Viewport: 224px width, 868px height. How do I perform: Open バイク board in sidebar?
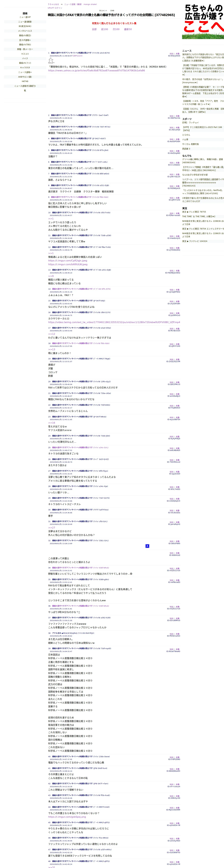click(25, 59)
